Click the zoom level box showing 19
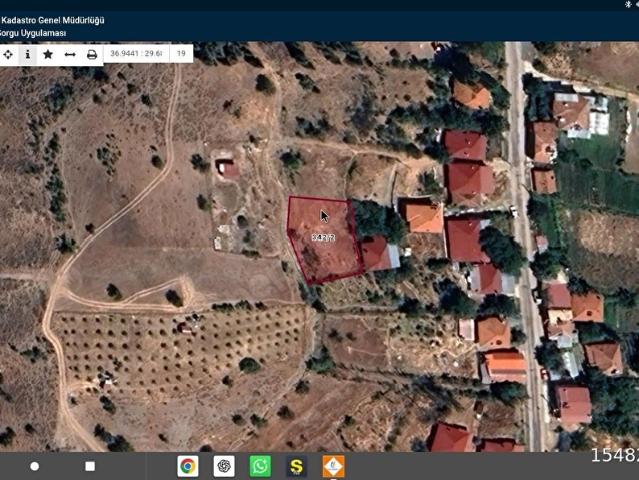The height and width of the screenshot is (480, 639). (181, 54)
